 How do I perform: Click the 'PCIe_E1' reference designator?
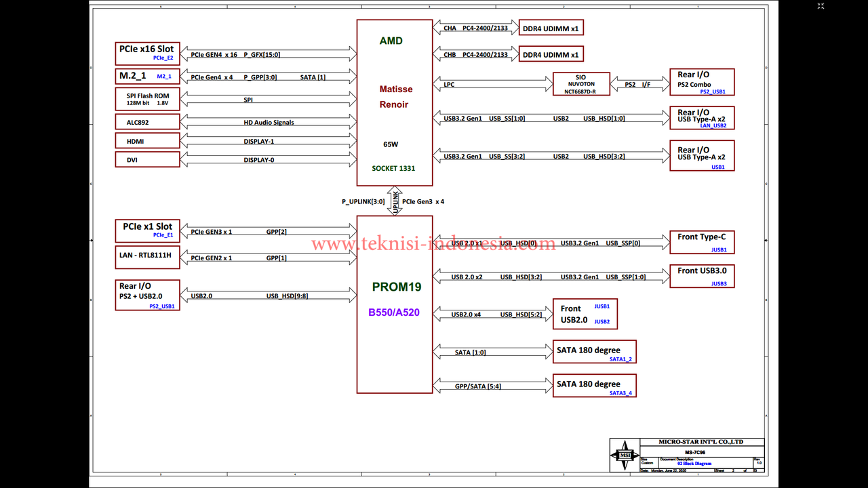[x=163, y=235]
